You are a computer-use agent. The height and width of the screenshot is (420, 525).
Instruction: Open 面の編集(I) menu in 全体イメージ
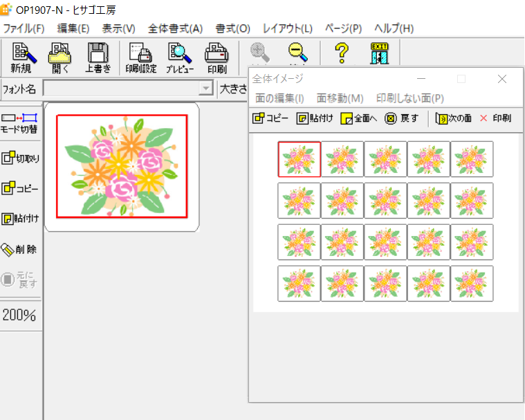coord(279,98)
